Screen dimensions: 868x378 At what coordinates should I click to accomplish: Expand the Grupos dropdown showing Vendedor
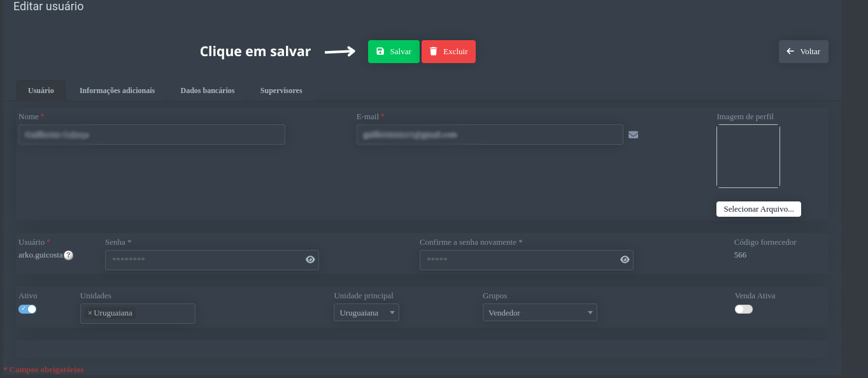coord(539,313)
